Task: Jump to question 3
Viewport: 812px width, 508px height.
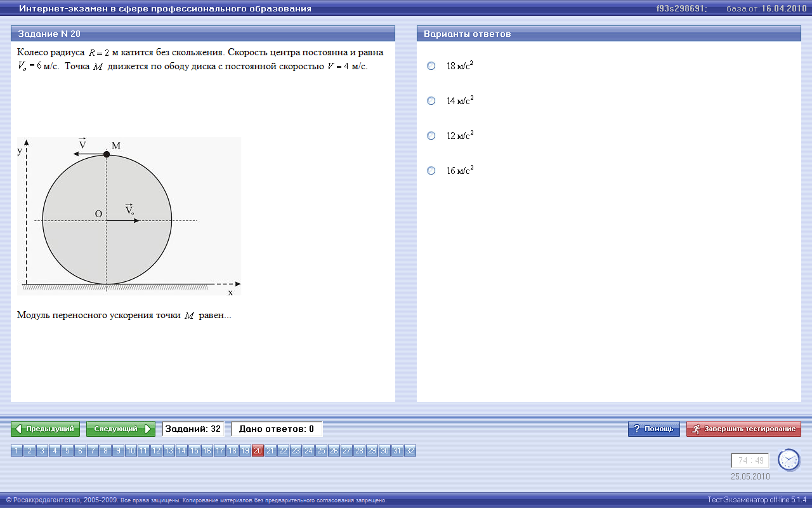Action: coord(43,451)
